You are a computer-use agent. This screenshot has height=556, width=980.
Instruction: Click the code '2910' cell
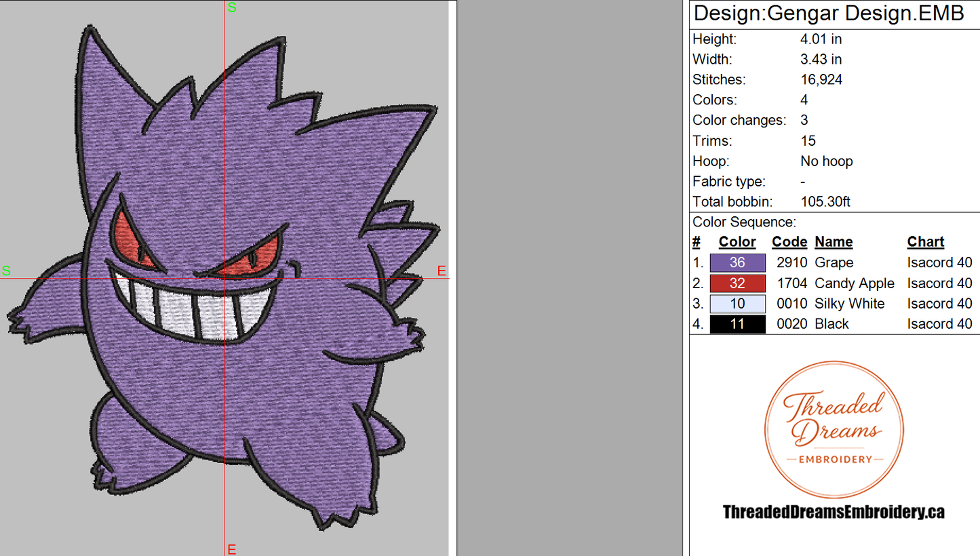click(792, 263)
